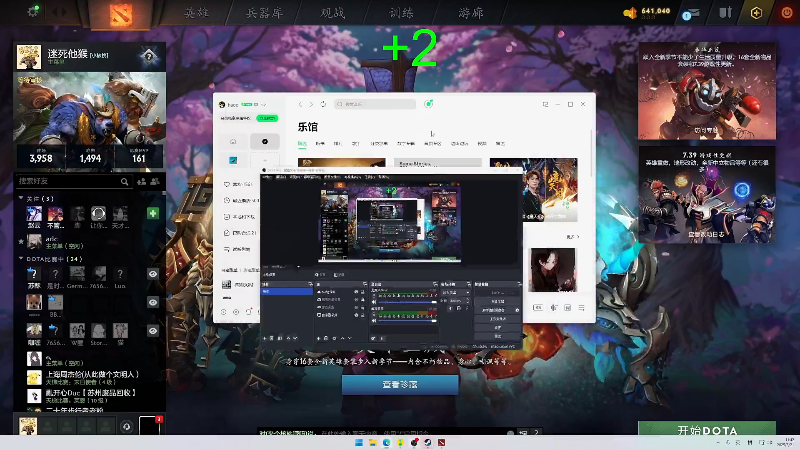
Task: Open the sound effects icon in music player
Action: coord(554,308)
